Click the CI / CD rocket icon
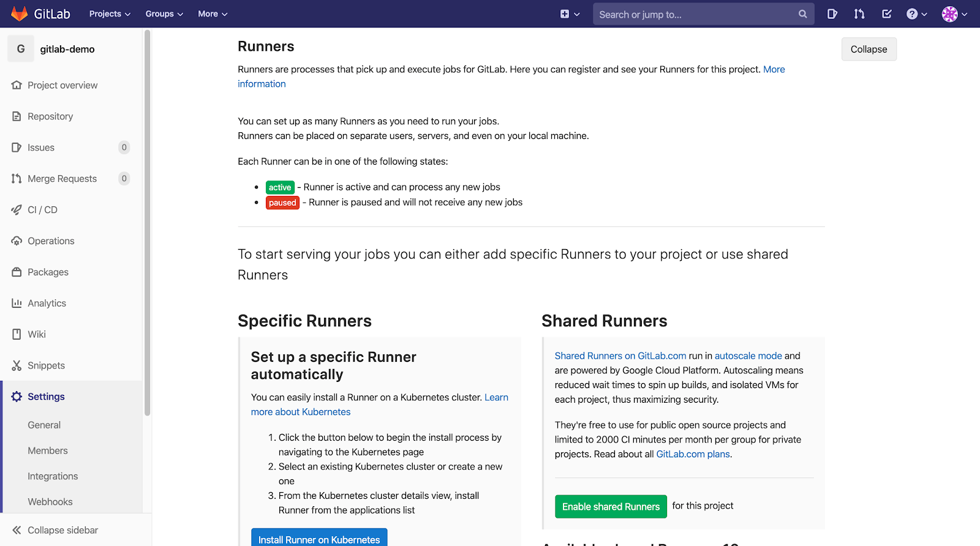The width and height of the screenshot is (980, 546). pyautogui.click(x=17, y=210)
